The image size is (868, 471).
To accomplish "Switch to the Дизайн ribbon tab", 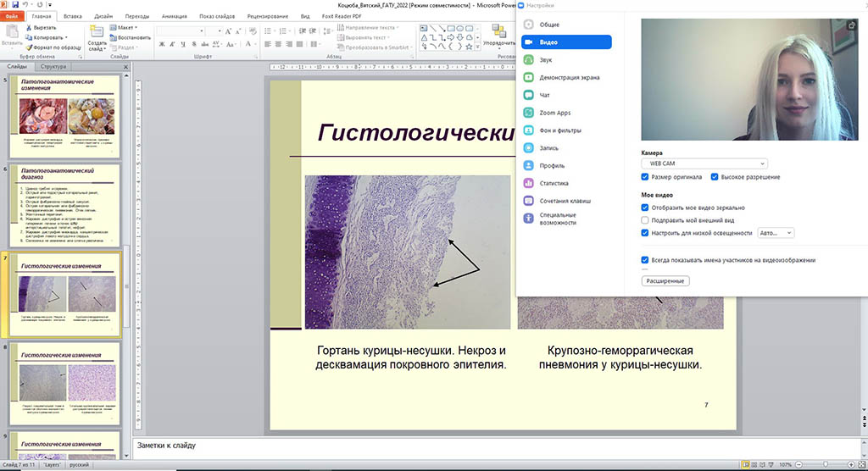I will pos(103,17).
